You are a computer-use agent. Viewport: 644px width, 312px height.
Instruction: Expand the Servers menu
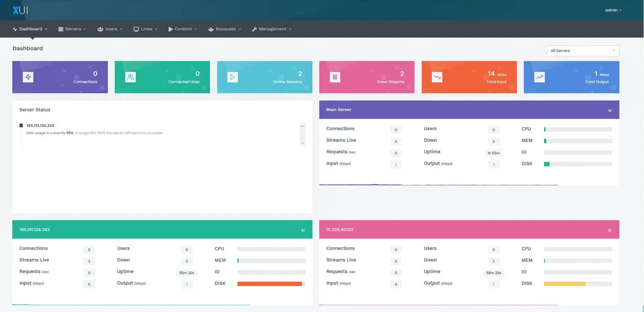pyautogui.click(x=73, y=29)
